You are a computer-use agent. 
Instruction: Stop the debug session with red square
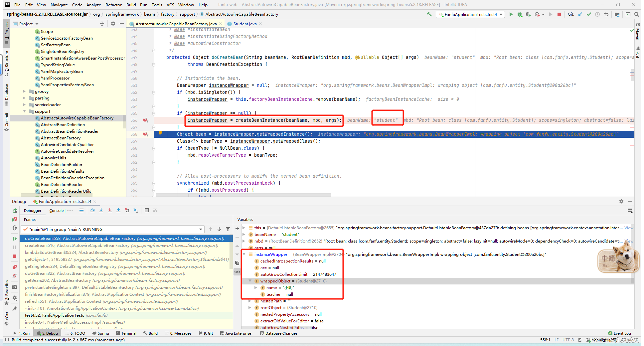point(15,256)
